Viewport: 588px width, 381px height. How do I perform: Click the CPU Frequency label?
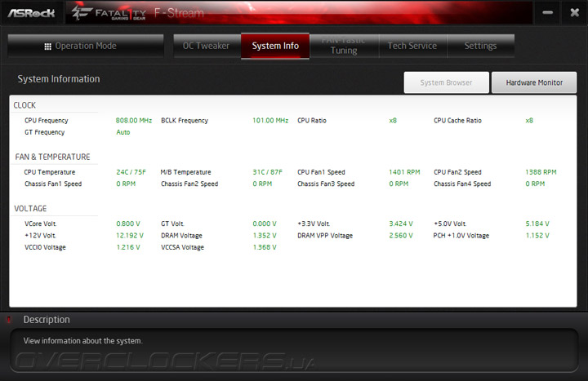tap(47, 121)
